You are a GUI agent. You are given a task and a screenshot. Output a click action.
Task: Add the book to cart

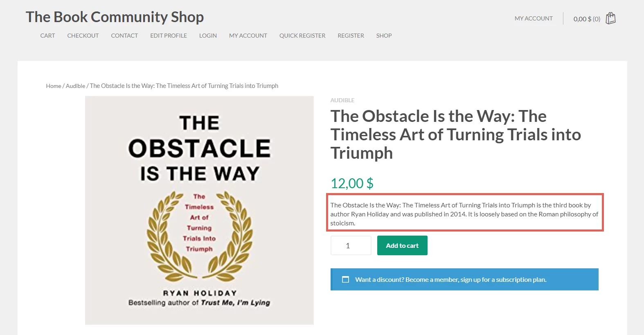402,245
